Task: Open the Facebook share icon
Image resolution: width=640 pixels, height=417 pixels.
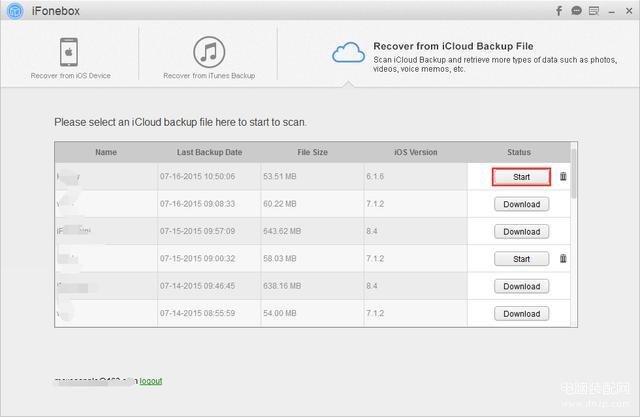Action: (559, 11)
